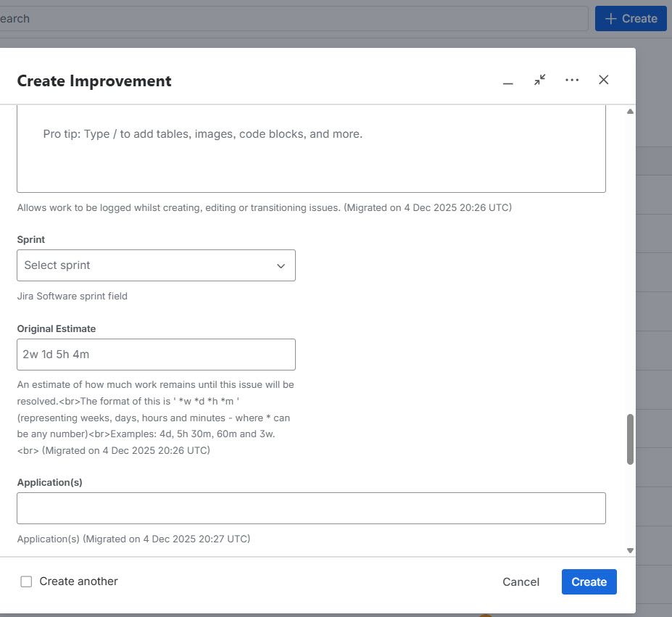The width and height of the screenshot is (672, 617).
Task: Focus the search box at the top
Action: (290, 19)
